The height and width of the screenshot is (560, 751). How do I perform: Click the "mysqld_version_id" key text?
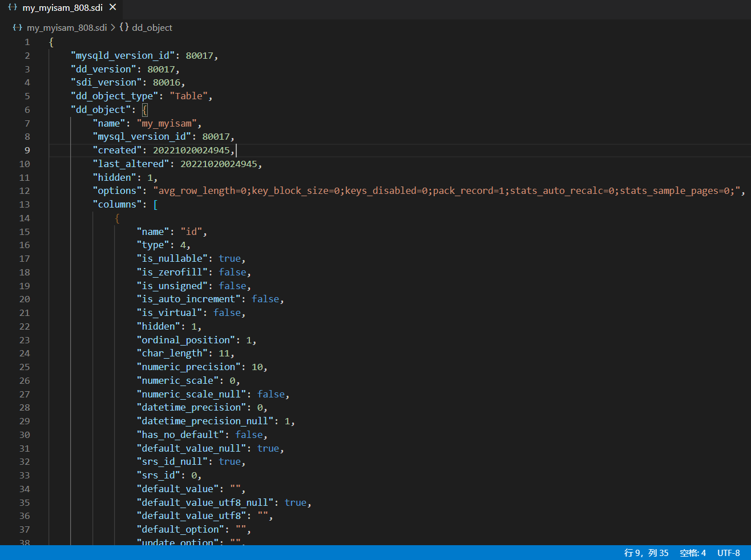click(x=123, y=56)
